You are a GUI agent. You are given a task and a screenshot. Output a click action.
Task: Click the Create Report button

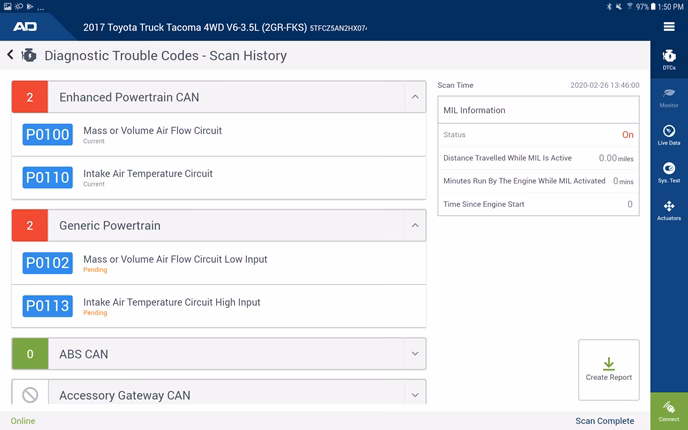[x=609, y=370]
